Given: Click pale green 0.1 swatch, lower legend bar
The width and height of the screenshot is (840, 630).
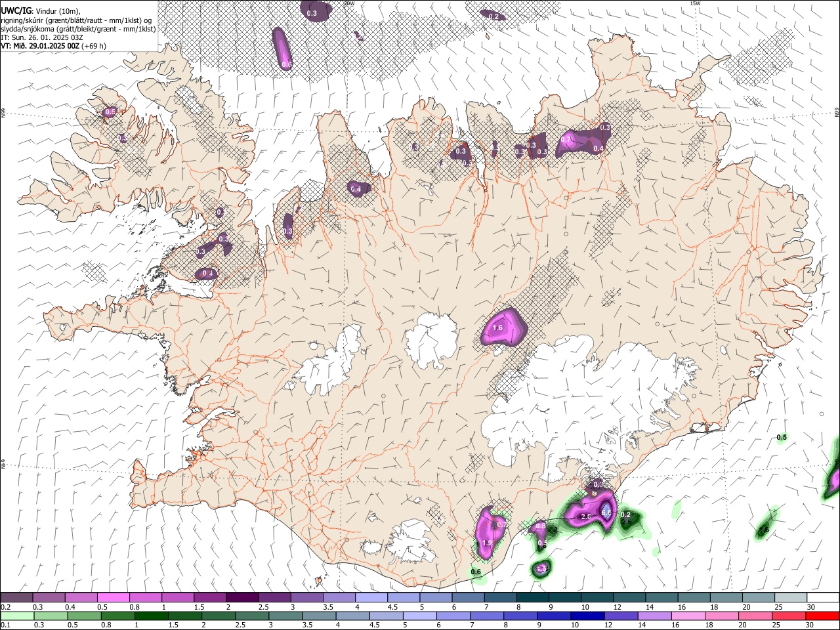Looking at the screenshot, I should (x=17, y=616).
